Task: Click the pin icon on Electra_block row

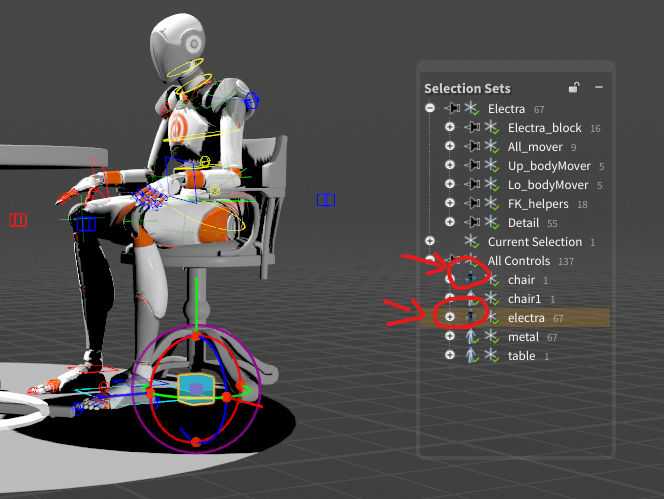Action: point(472,127)
